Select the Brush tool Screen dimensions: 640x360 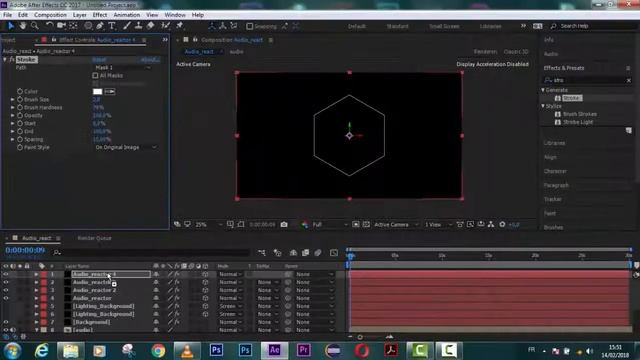point(127,26)
